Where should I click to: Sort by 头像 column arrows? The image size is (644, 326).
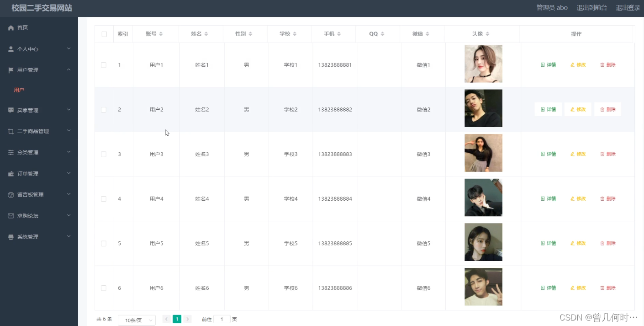pos(487,34)
